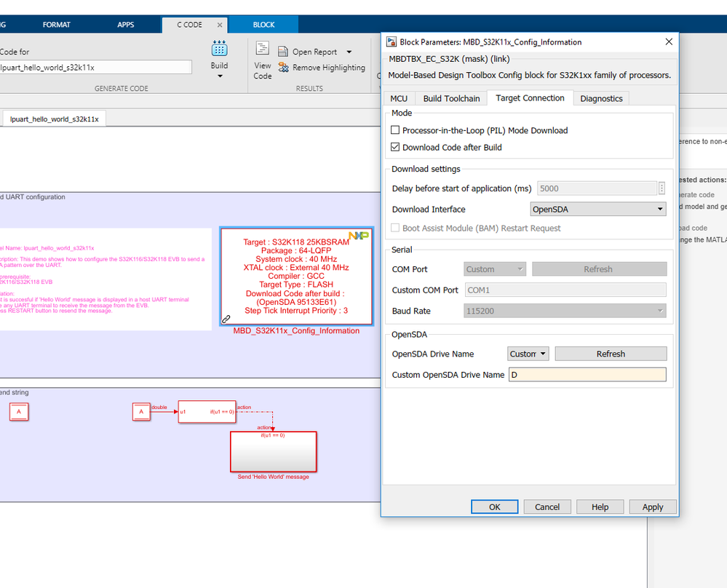727x588 pixels.
Task: Open the Diagnostics tab
Action: (601, 98)
